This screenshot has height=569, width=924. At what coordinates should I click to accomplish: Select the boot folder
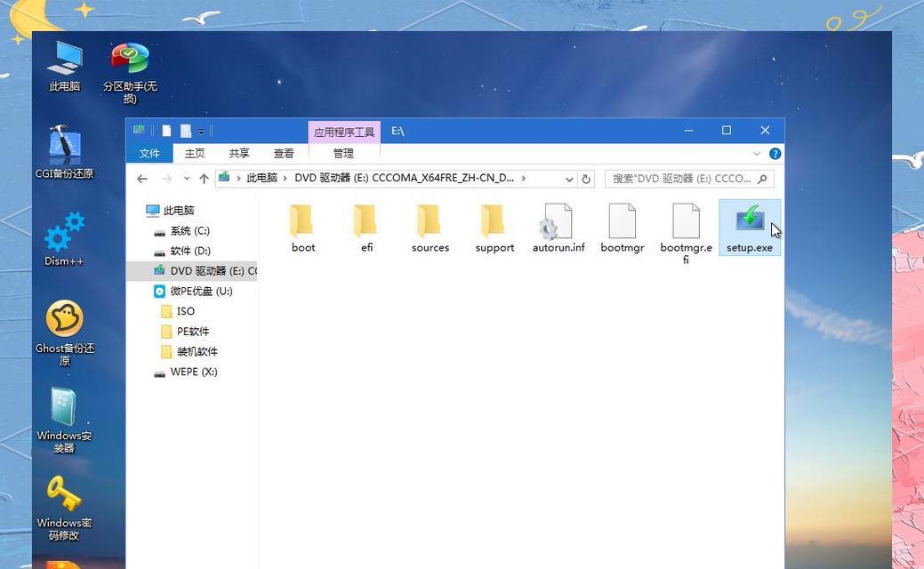click(303, 228)
